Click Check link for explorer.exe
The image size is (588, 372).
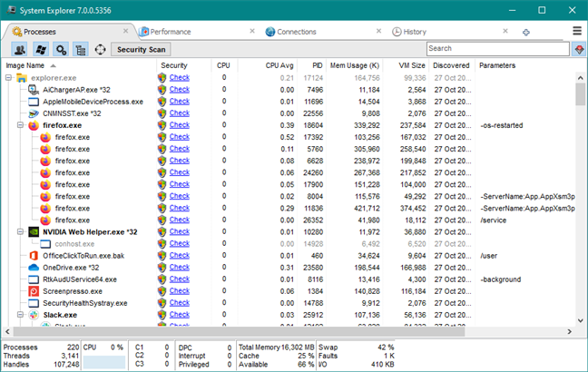pos(180,78)
